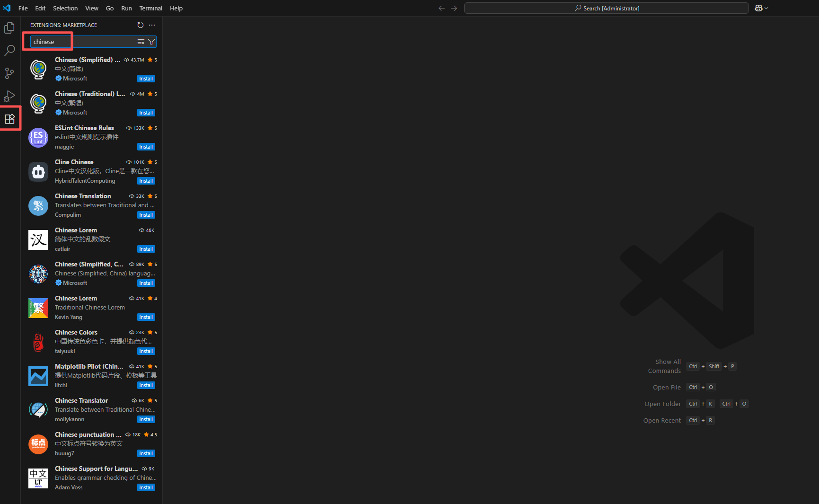
Task: Select ESLint Chinese Rules extension title
Action: (x=84, y=128)
